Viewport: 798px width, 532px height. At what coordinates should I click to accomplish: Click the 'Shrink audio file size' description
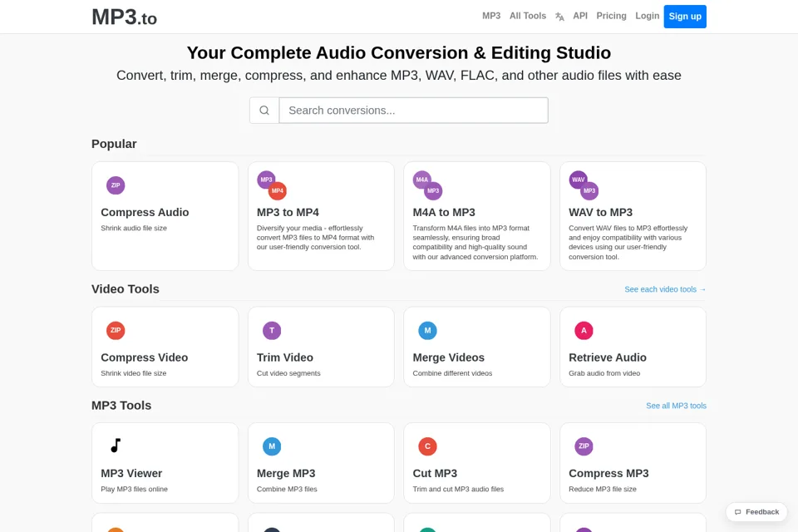pyautogui.click(x=134, y=228)
